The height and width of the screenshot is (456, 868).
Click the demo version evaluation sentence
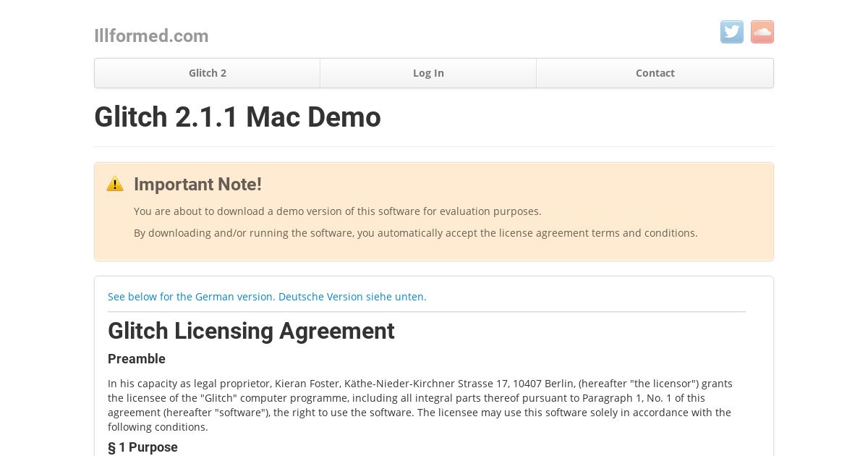point(338,211)
